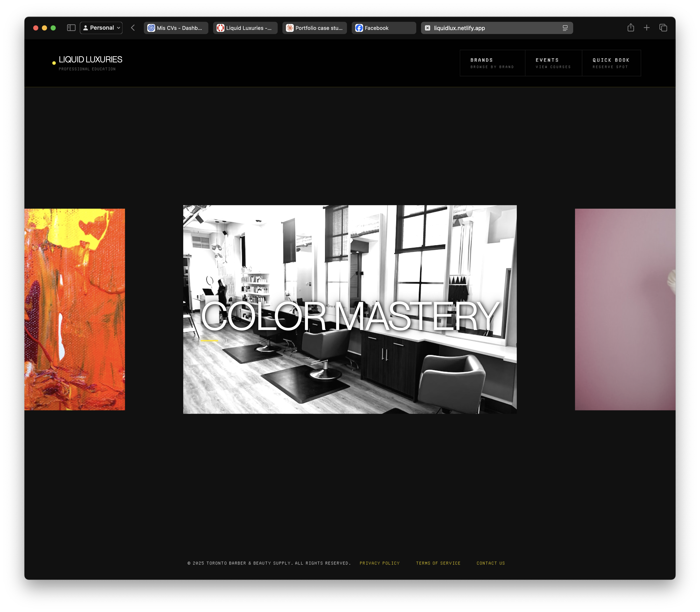Switch to the Portfolio case study tab
Image resolution: width=700 pixels, height=612 pixels.
[314, 28]
